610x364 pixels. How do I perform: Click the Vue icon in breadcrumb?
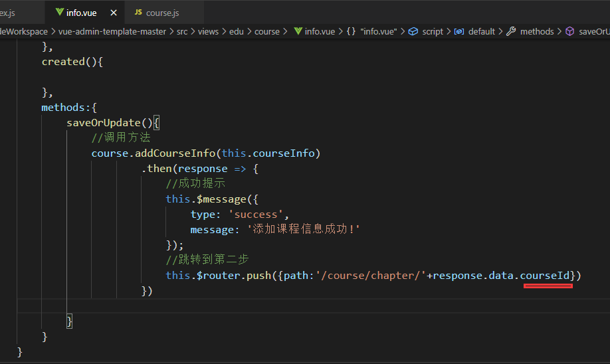[x=298, y=31]
